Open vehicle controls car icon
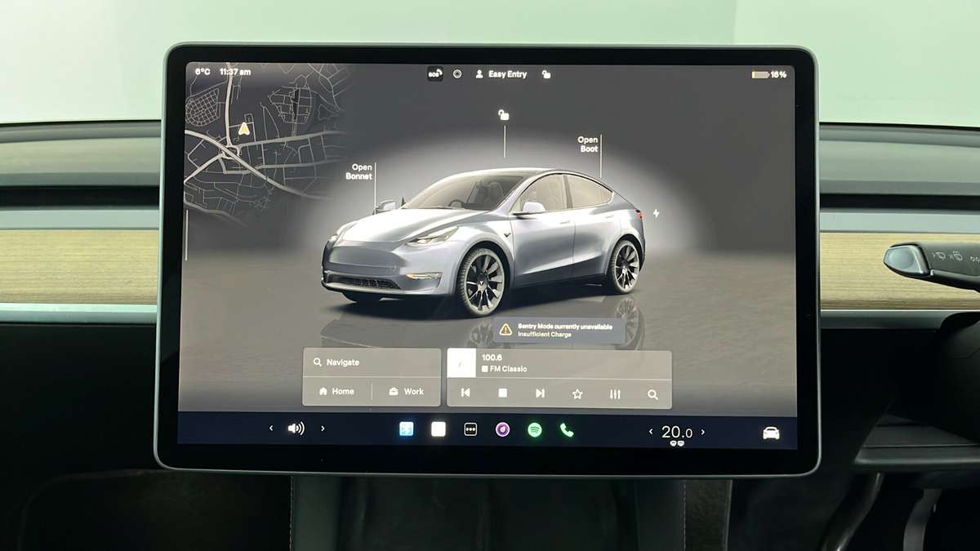 (771, 433)
